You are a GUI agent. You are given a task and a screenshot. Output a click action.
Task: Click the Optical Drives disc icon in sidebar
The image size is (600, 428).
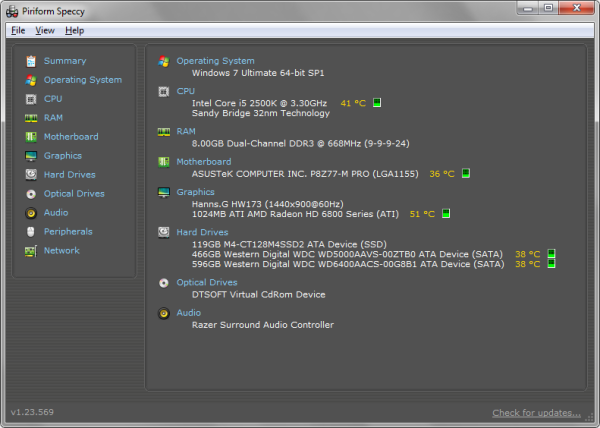[x=31, y=194]
